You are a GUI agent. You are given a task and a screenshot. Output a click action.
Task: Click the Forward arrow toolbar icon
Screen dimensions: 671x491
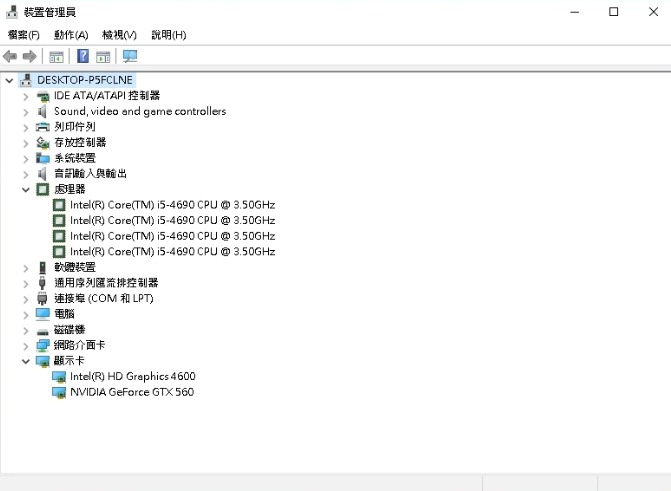[30, 56]
